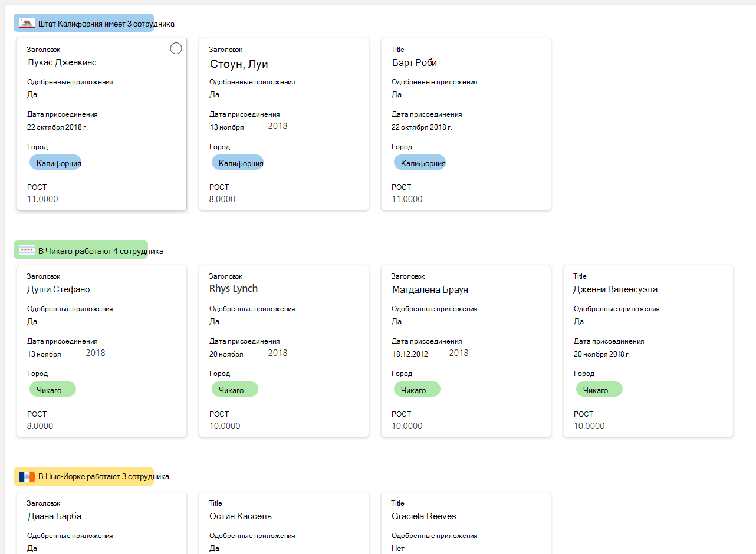The height and width of the screenshot is (554, 756).
Task: Click РОСТ value 10.0000 in Rhys Lynch card
Action: tap(225, 426)
